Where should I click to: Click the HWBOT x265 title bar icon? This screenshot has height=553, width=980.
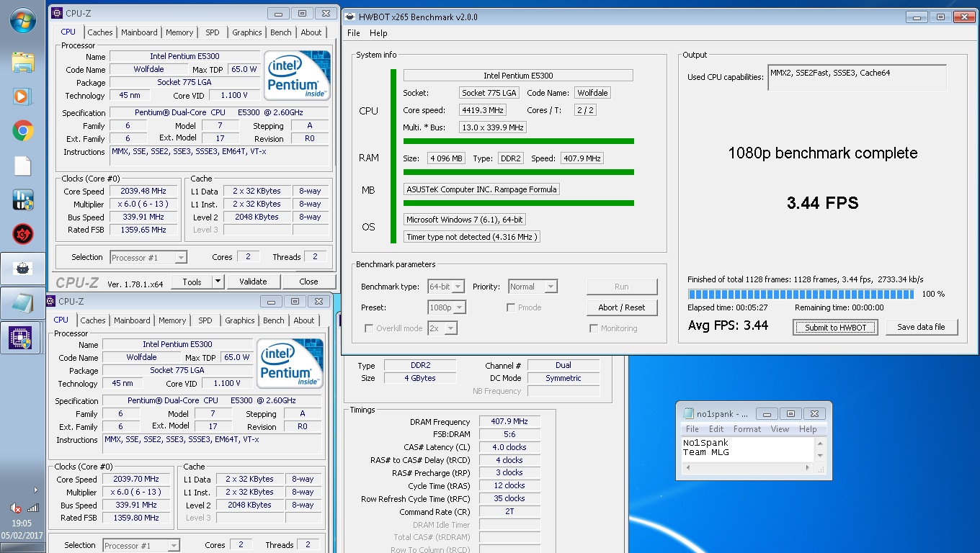tap(351, 17)
